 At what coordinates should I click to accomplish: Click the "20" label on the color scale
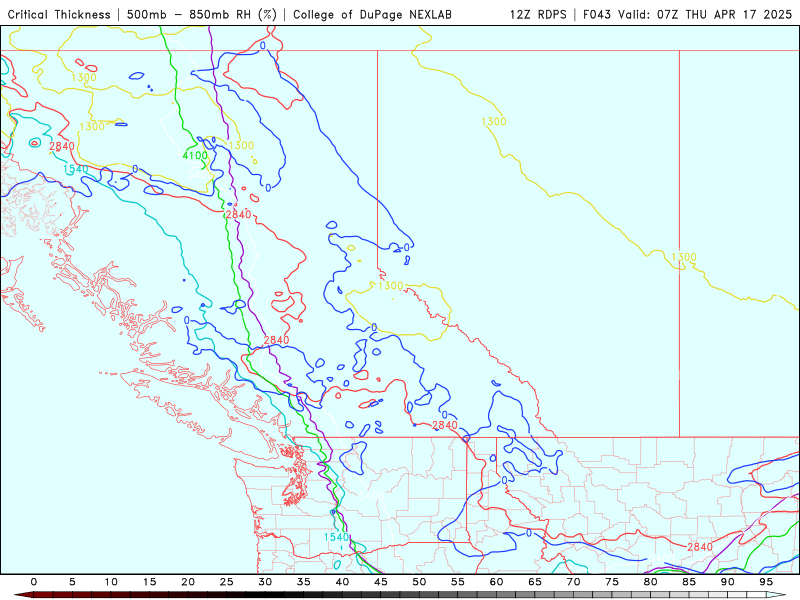[188, 582]
